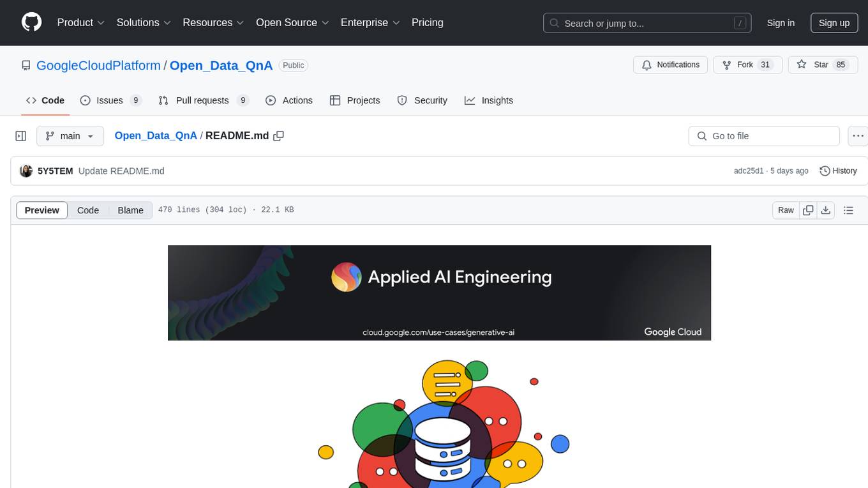Viewport: 868px width, 488px height.
Task: Open the Open_Data_QnA repository link in header
Action: 221,65
